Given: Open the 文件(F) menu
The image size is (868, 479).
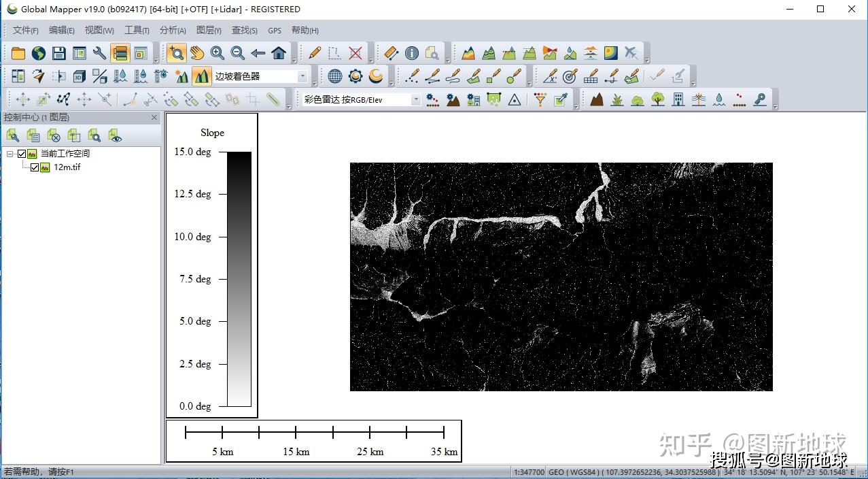Looking at the screenshot, I should tap(25, 31).
